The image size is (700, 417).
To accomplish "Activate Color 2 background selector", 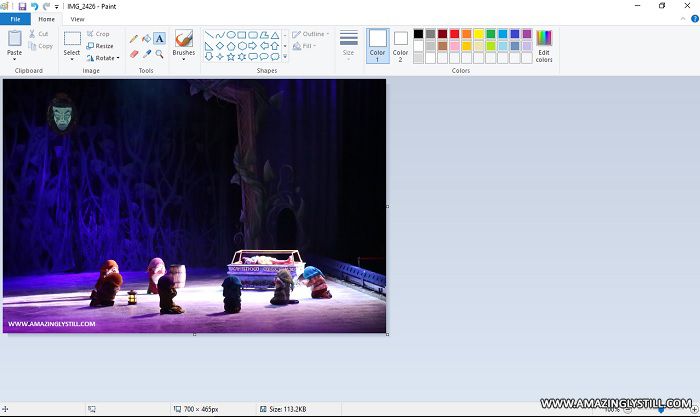I will pos(400,46).
